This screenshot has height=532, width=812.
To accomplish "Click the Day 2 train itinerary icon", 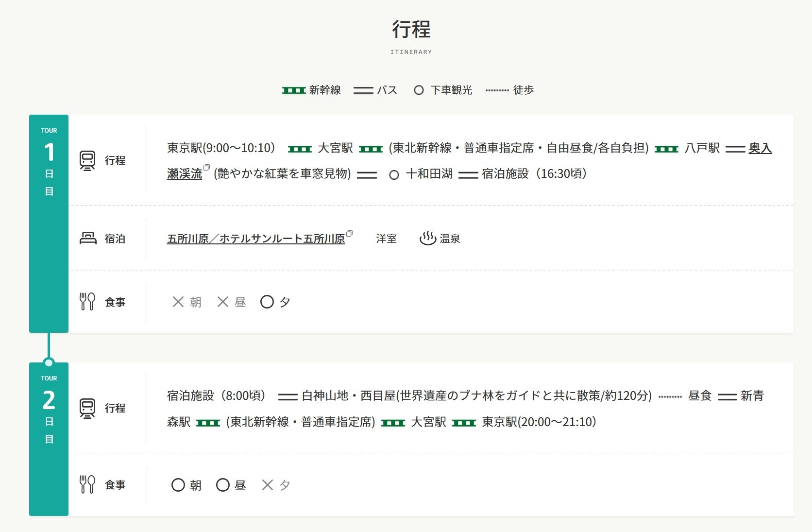I will [x=87, y=408].
